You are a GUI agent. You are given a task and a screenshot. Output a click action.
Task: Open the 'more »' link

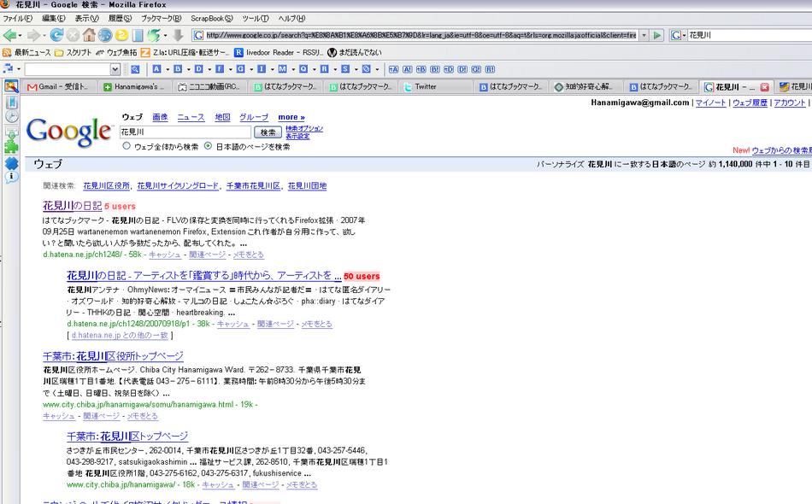click(x=291, y=117)
